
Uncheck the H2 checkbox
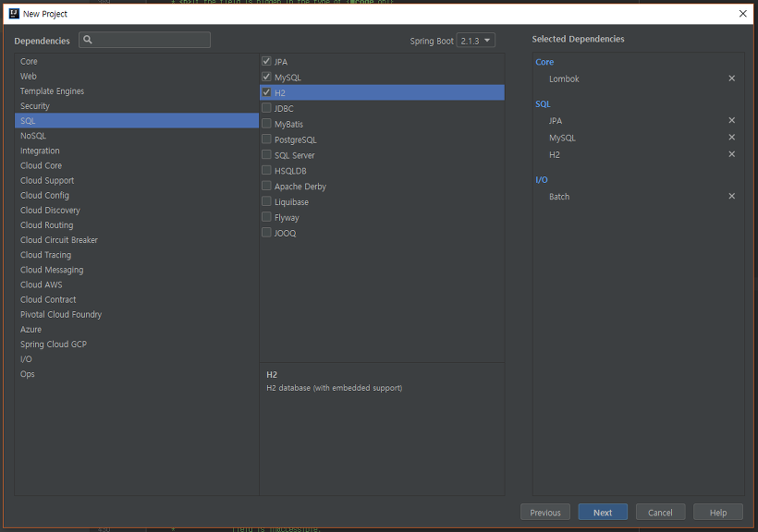tap(266, 91)
